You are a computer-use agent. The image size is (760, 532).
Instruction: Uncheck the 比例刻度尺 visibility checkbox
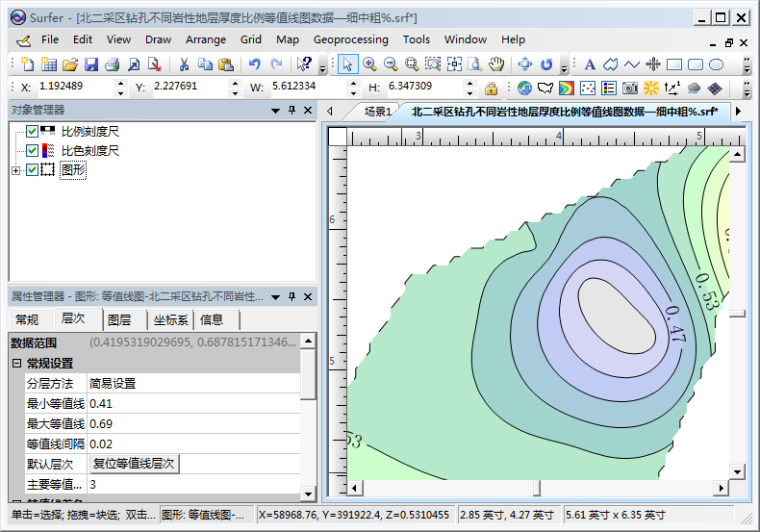pyautogui.click(x=32, y=131)
